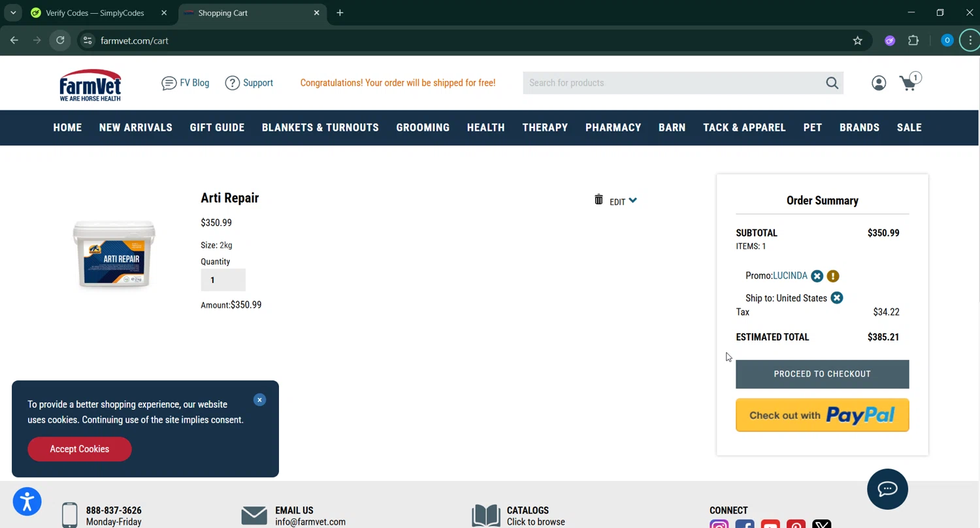This screenshot has height=528, width=980.
Task: Click info@farmvet.com email link
Action: [310, 522]
